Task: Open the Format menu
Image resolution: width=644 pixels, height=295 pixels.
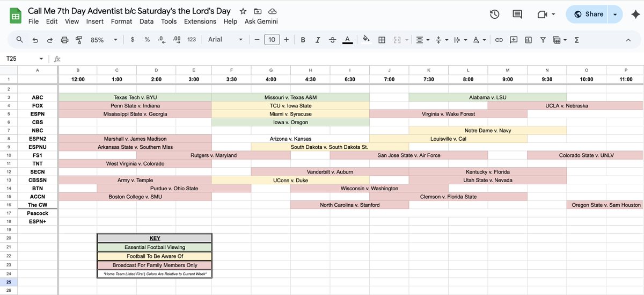Action: 121,21
